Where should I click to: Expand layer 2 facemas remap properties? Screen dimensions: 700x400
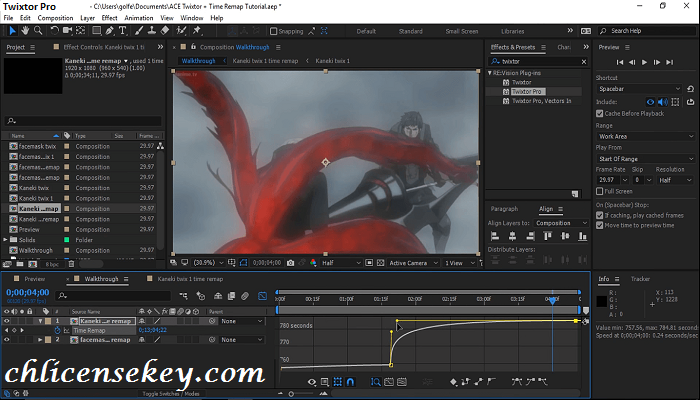[x=40, y=340]
